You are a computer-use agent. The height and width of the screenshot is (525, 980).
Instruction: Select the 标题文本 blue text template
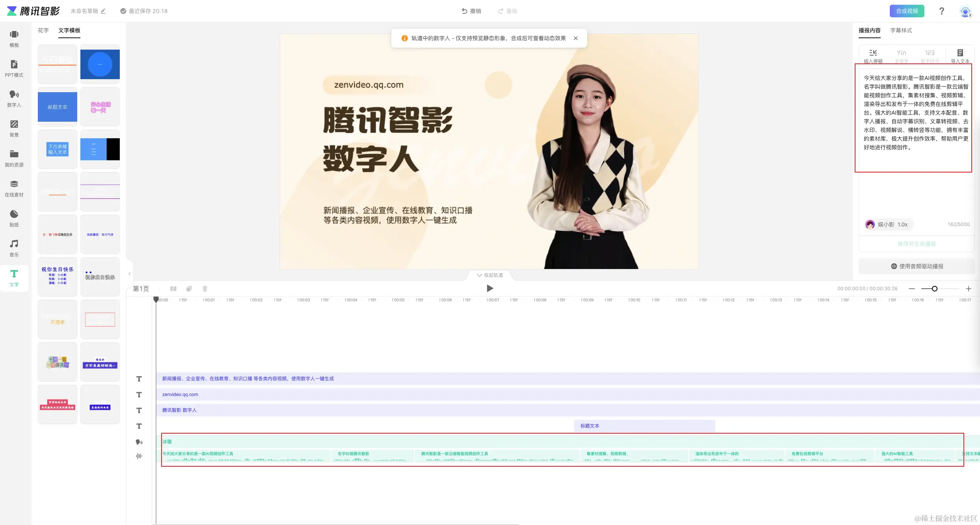58,107
